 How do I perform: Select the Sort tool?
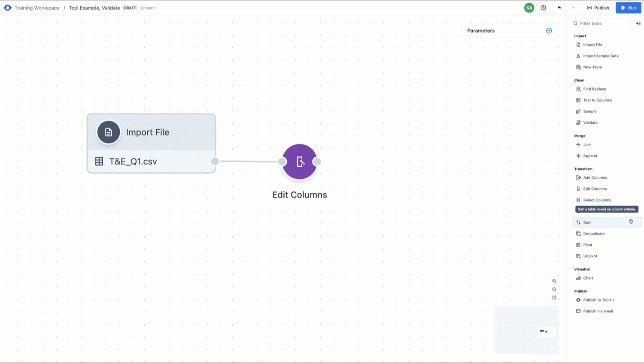(x=587, y=223)
